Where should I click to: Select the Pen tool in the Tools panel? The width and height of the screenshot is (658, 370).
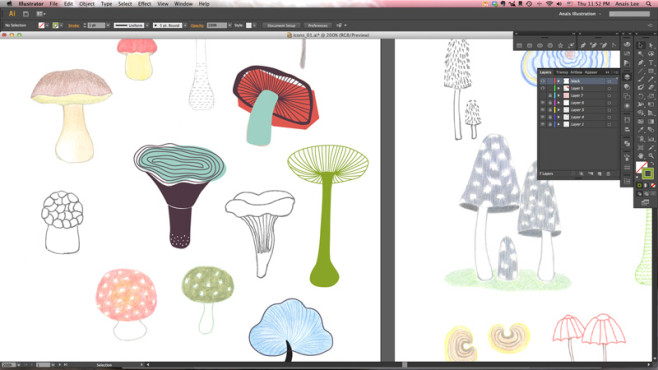click(x=641, y=63)
